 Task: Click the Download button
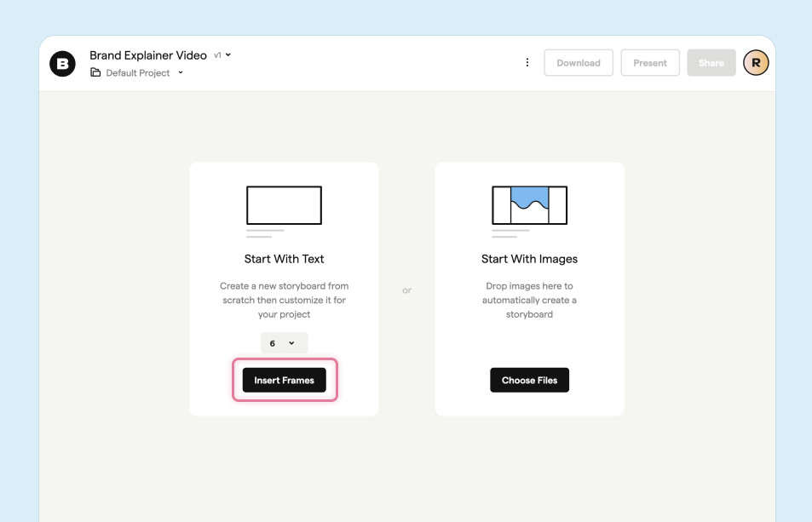(579, 62)
